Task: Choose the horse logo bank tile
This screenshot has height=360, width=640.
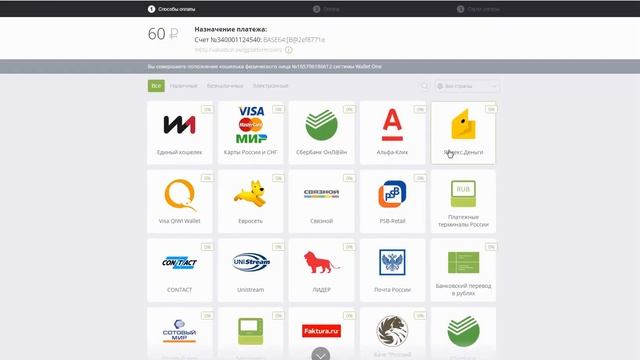Action: coord(392,334)
